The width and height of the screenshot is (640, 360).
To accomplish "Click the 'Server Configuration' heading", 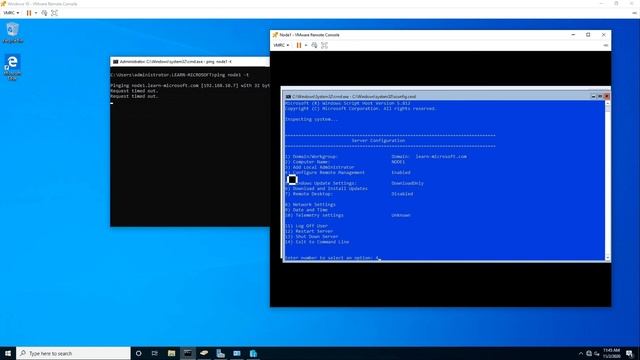I will coord(378,140).
